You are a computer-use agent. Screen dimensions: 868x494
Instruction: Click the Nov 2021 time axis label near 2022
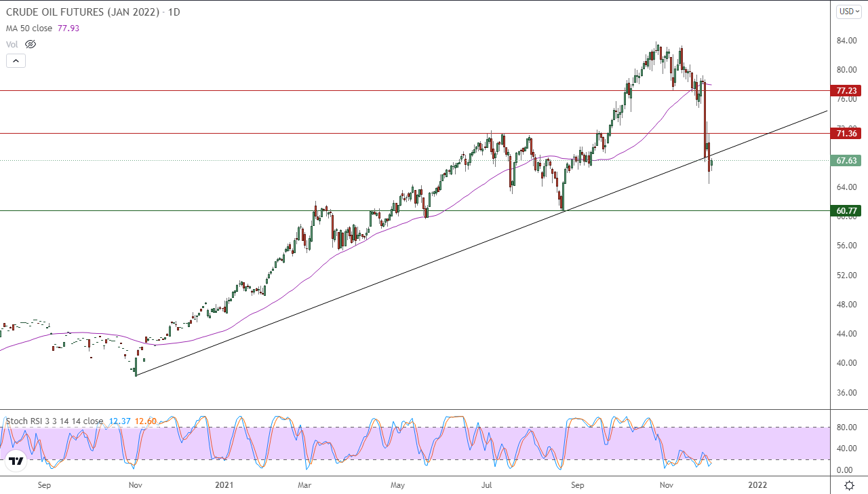pyautogui.click(x=667, y=485)
